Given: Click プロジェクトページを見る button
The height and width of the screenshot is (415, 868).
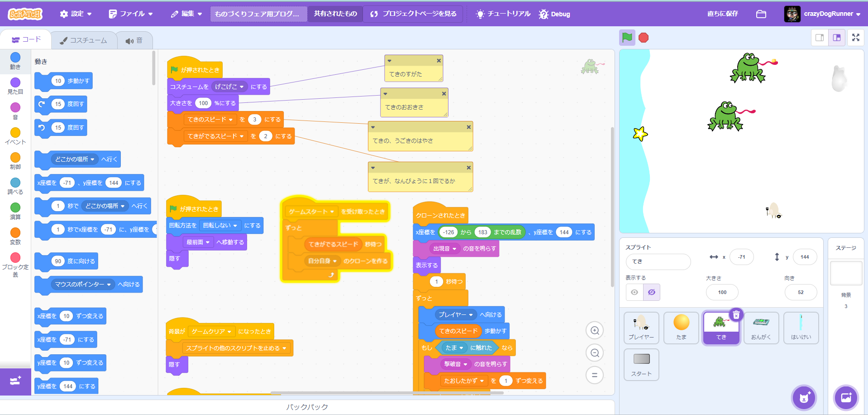Looking at the screenshot, I should coord(413,14).
